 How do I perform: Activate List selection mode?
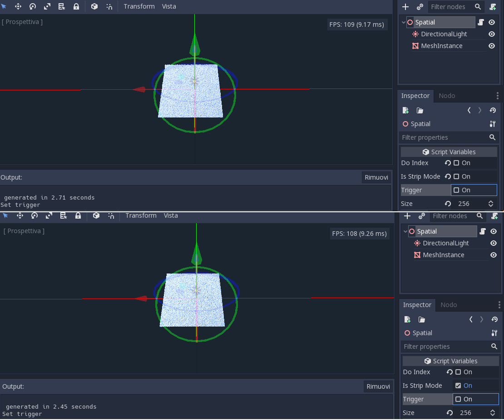click(62, 6)
